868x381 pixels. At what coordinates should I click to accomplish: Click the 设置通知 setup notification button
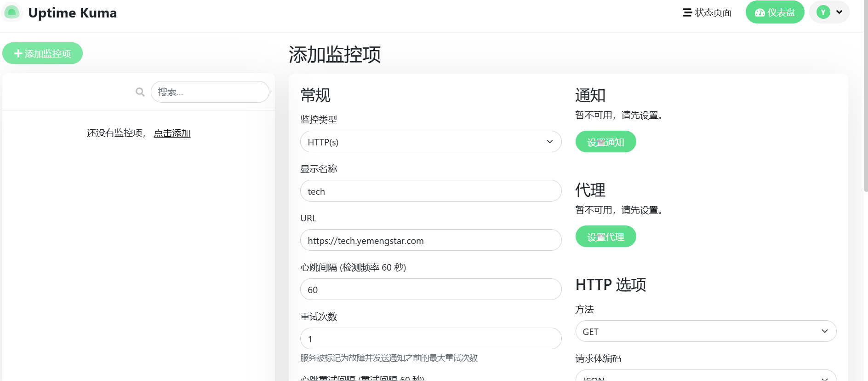point(605,142)
